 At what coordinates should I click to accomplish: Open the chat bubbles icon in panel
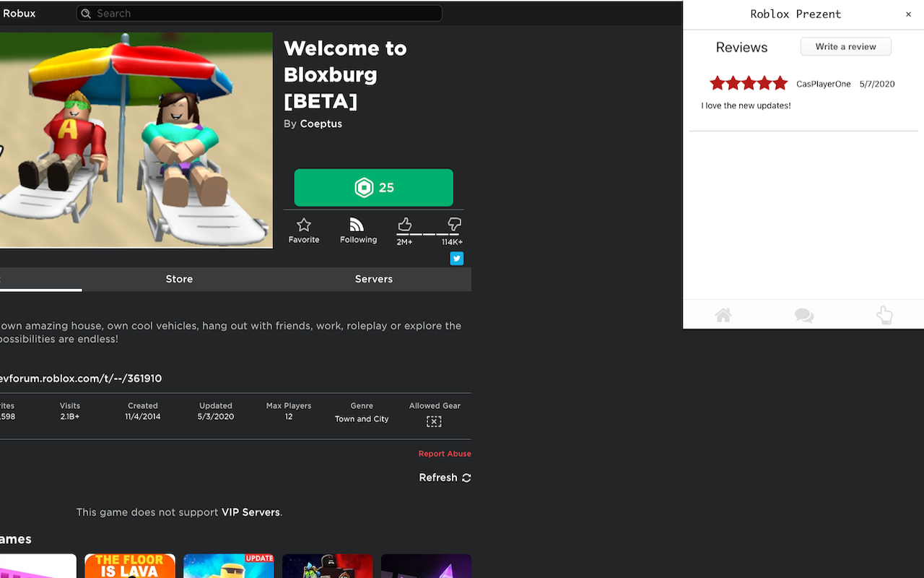click(804, 316)
